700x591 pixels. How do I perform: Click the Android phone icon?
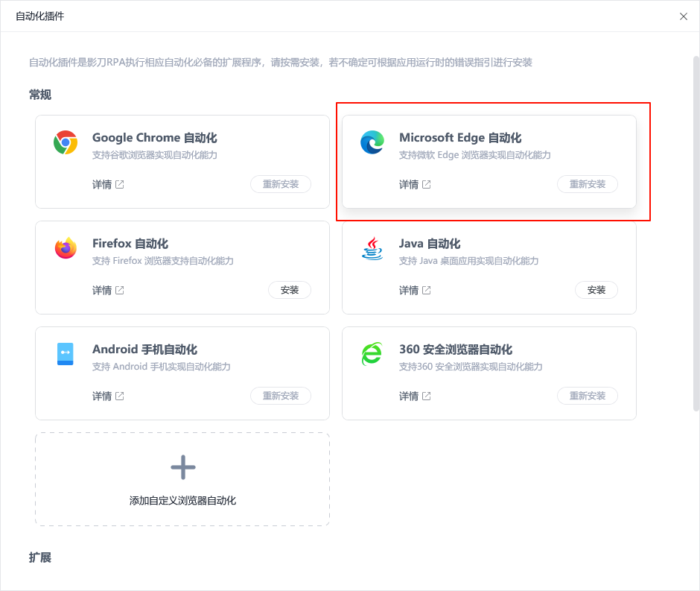pos(66,354)
